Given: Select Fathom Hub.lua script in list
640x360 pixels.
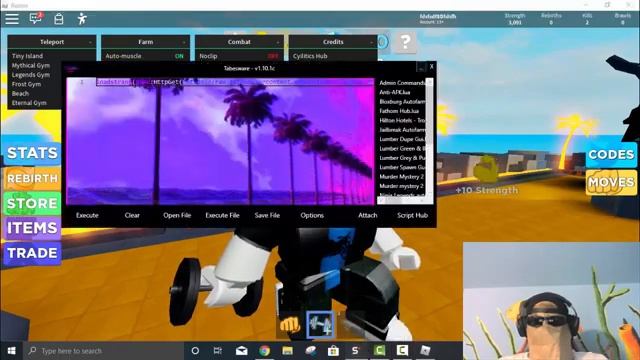Looking at the screenshot, I should [399, 111].
